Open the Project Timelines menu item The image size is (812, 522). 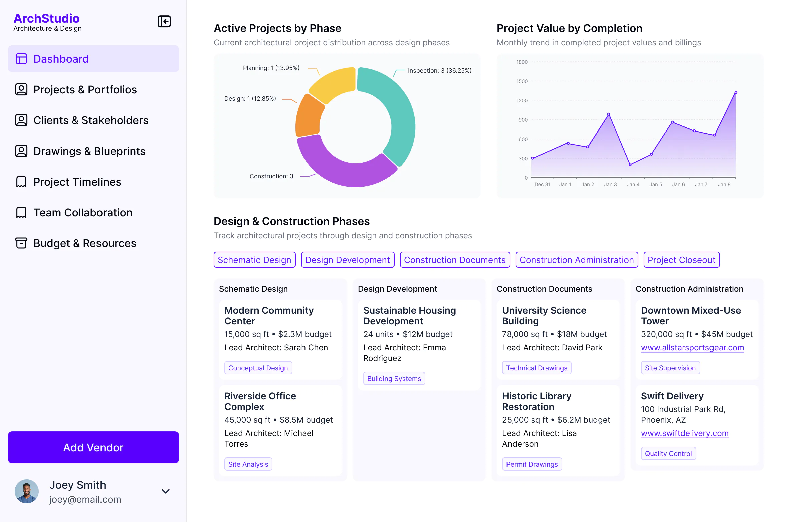coord(77,182)
